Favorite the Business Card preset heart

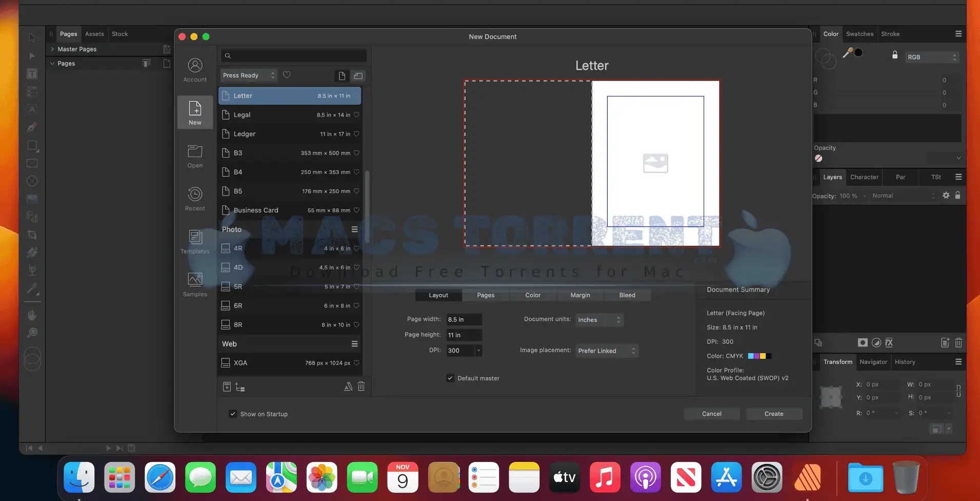pos(356,210)
